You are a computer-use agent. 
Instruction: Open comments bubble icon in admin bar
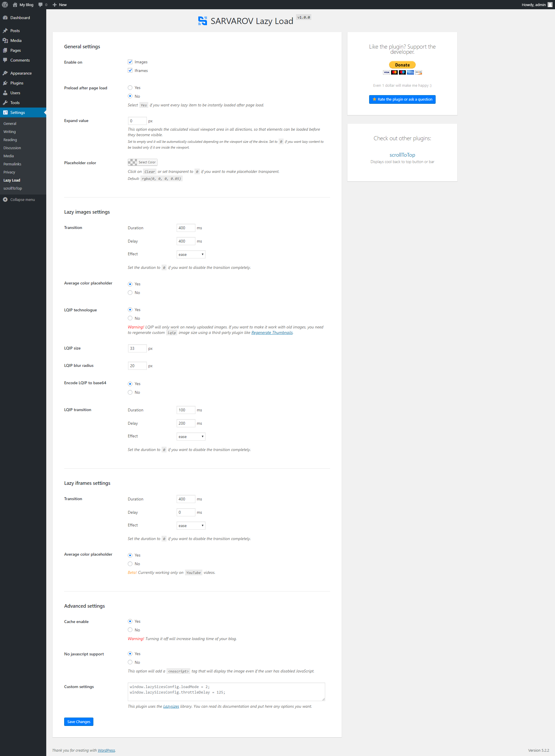click(41, 5)
